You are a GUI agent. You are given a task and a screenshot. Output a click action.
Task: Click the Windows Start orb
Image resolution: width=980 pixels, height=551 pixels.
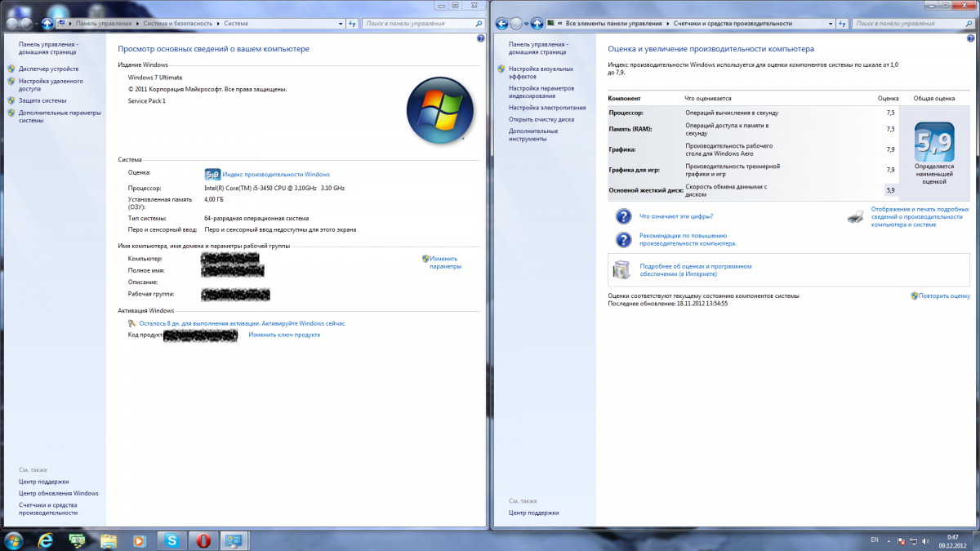(x=14, y=540)
